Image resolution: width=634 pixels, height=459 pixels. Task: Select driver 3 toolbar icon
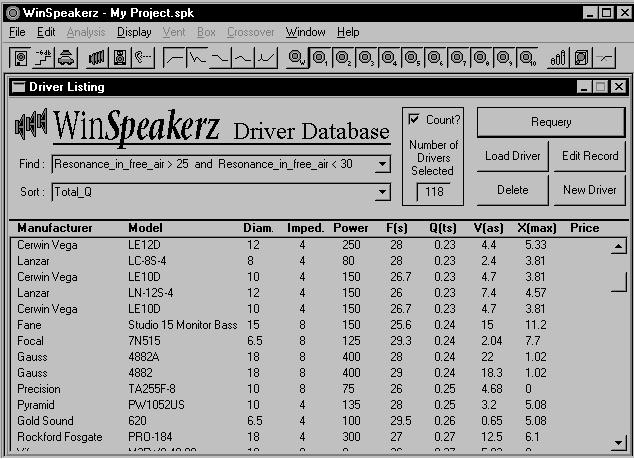coord(366,58)
